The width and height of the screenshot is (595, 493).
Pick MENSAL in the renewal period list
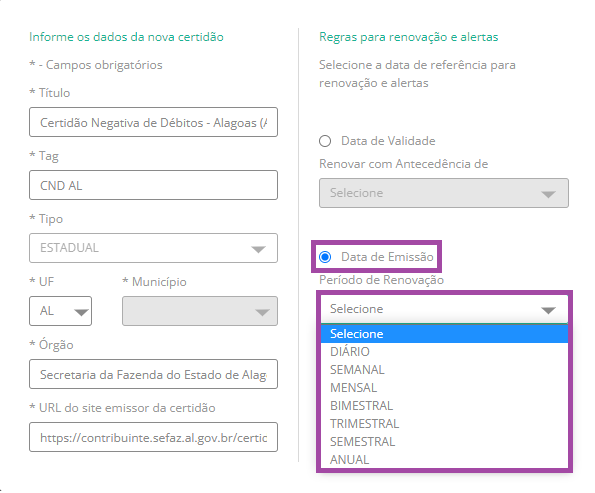tap(444, 387)
